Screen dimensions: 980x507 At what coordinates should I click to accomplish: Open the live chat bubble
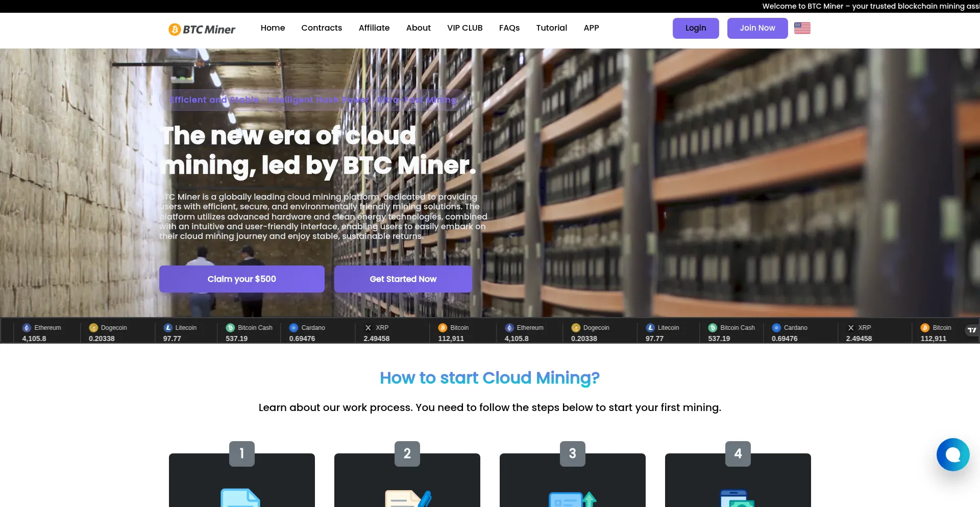tap(953, 454)
